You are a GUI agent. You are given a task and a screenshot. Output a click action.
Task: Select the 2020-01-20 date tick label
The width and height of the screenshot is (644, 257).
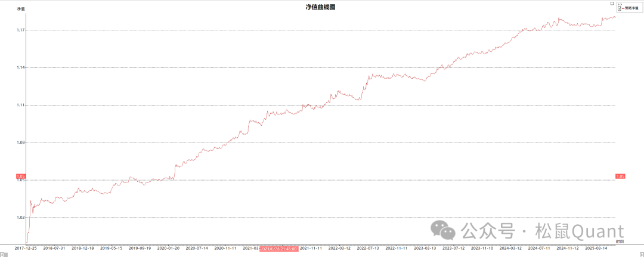169,248
